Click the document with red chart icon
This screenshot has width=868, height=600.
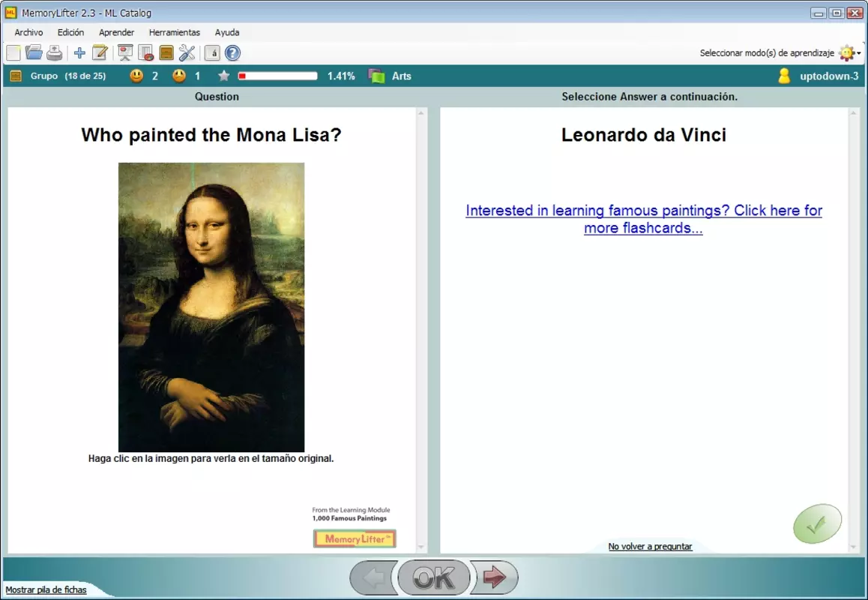tap(145, 52)
